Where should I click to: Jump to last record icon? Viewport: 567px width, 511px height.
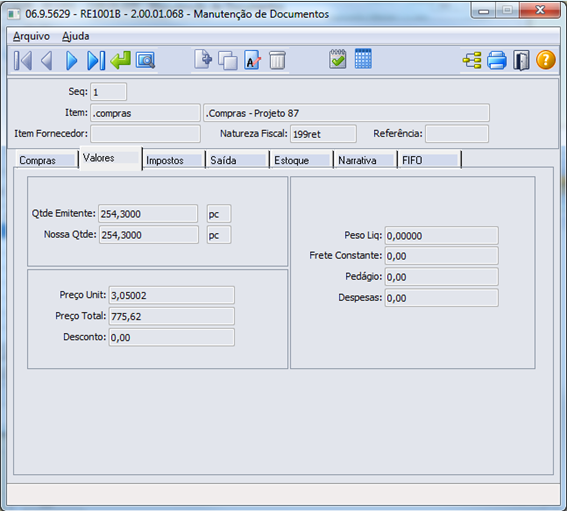(96, 60)
